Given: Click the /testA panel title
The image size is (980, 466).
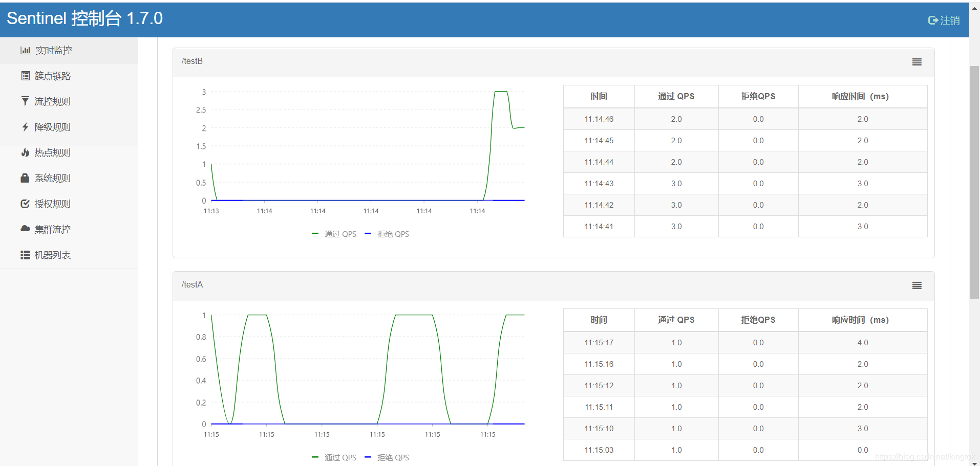Looking at the screenshot, I should point(192,285).
